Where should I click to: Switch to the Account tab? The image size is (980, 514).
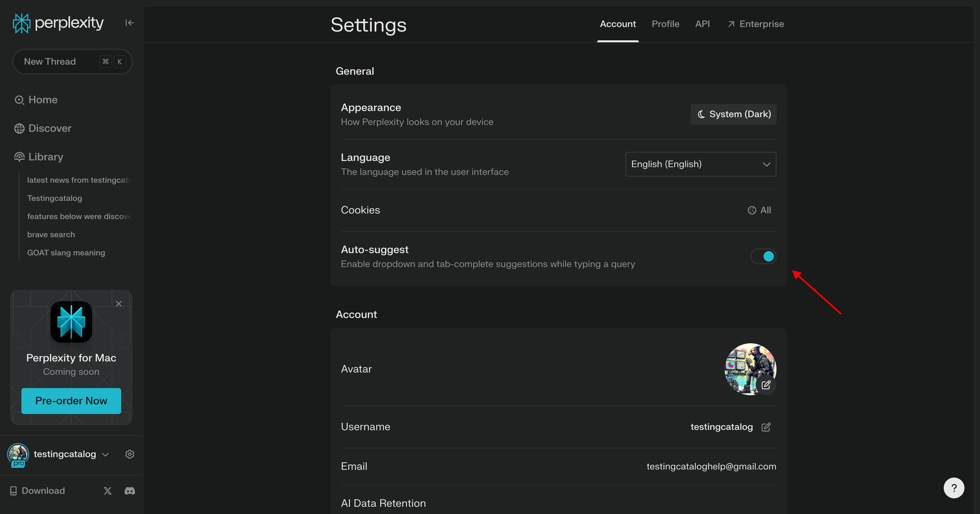pos(618,24)
